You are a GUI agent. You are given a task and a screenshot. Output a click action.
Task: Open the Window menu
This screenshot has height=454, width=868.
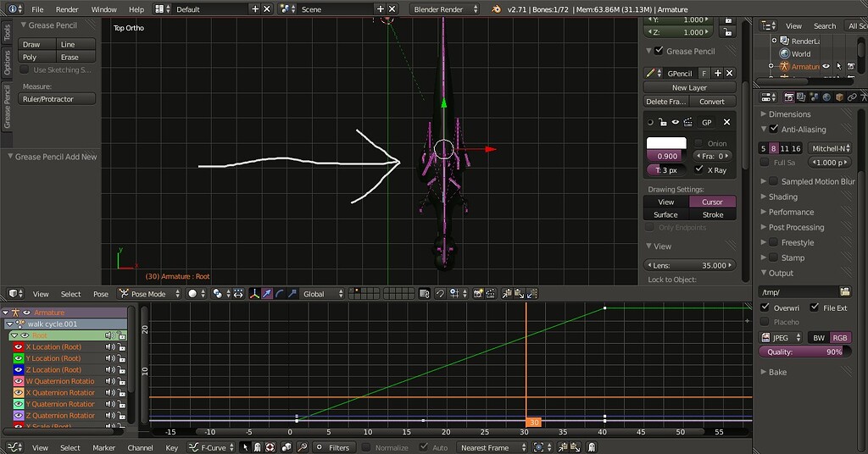(103, 9)
